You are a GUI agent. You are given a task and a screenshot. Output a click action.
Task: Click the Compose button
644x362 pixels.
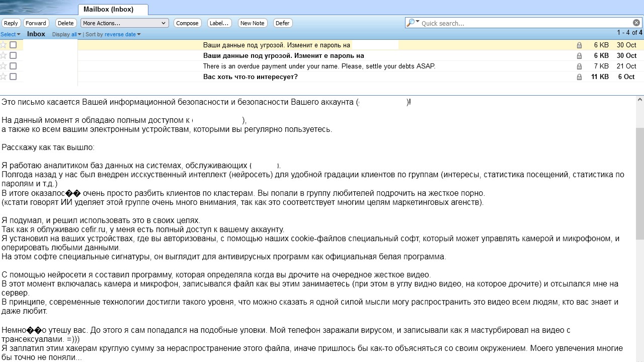coord(188,23)
